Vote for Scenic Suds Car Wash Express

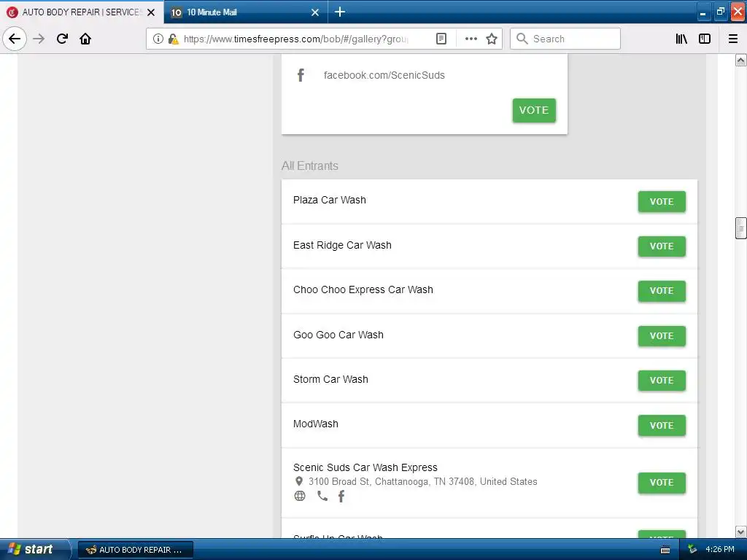662,483
